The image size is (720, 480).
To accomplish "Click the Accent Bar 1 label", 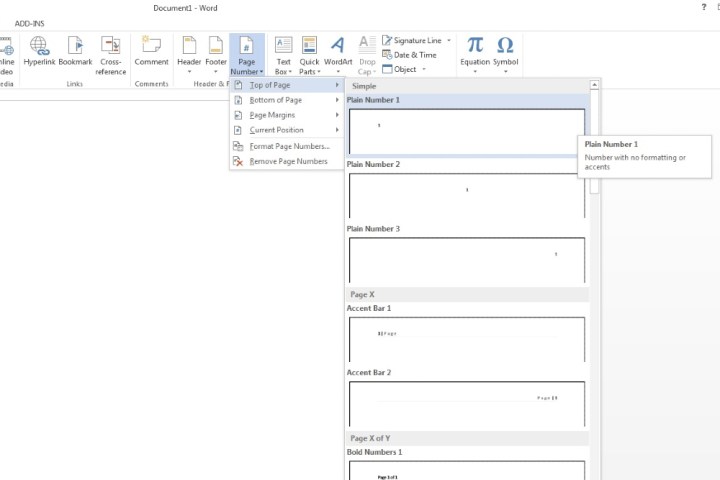I will (369, 308).
